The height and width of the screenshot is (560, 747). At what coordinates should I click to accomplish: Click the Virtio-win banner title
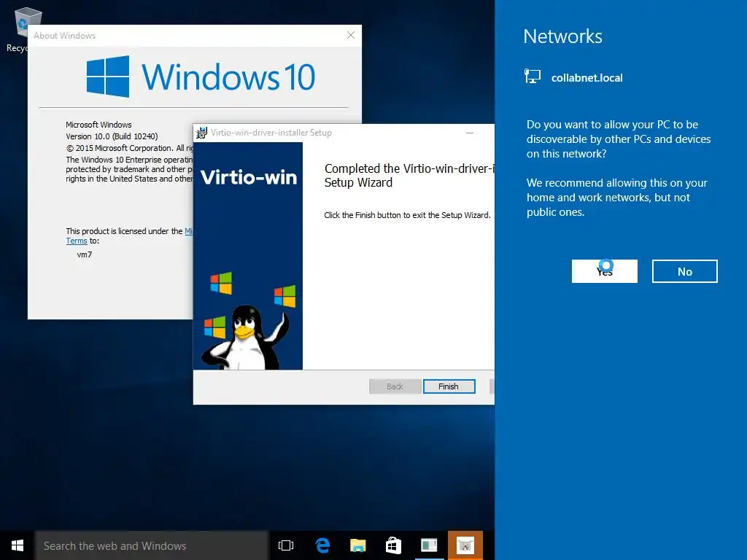click(249, 177)
